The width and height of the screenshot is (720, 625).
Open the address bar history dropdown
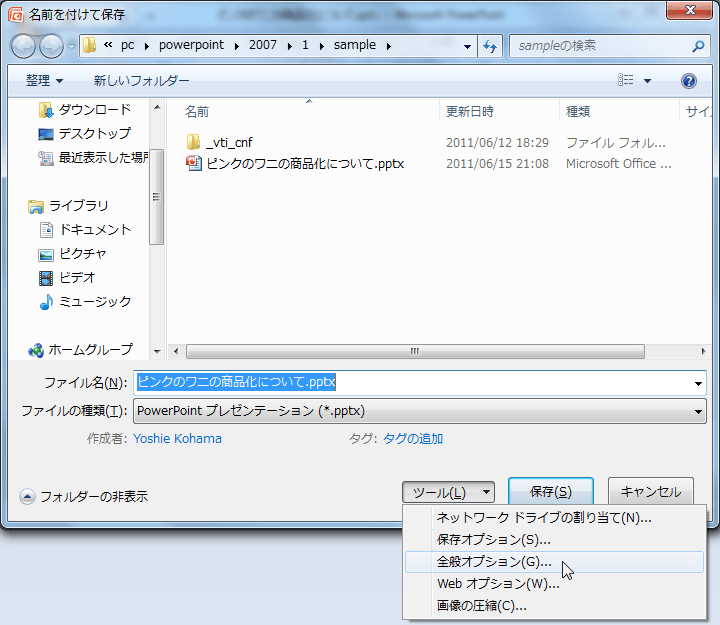tap(467, 46)
